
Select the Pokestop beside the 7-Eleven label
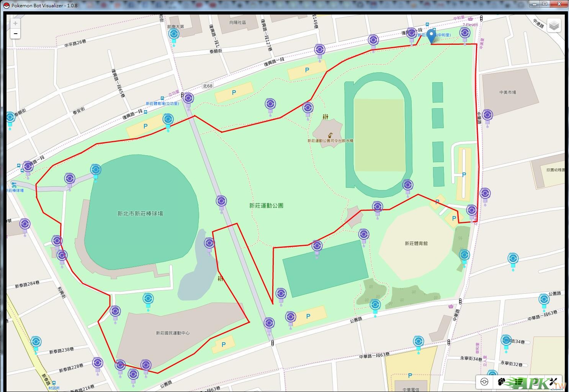click(x=465, y=35)
